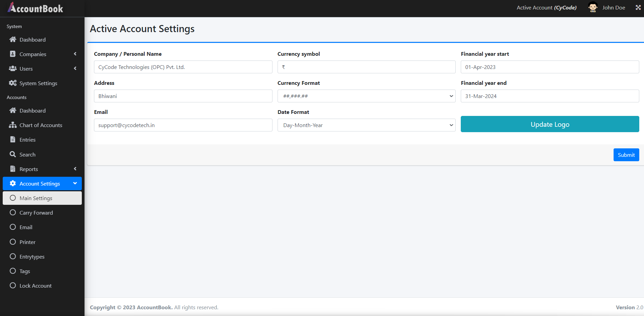Click John Doe user avatar

pos(593,7)
